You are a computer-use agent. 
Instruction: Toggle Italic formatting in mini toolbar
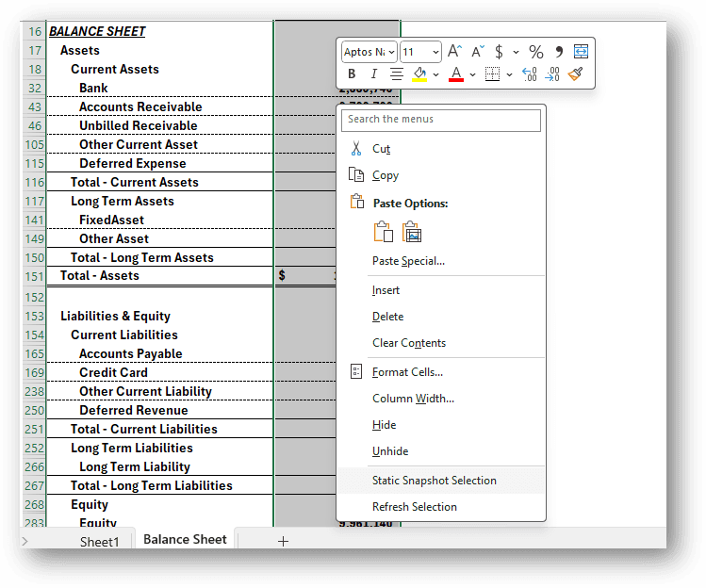pyautogui.click(x=373, y=73)
